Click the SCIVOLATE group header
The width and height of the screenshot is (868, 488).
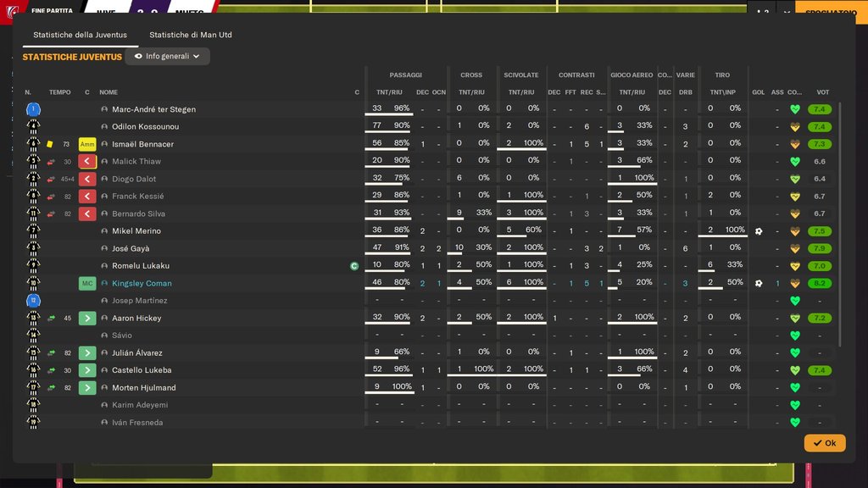[x=521, y=75]
